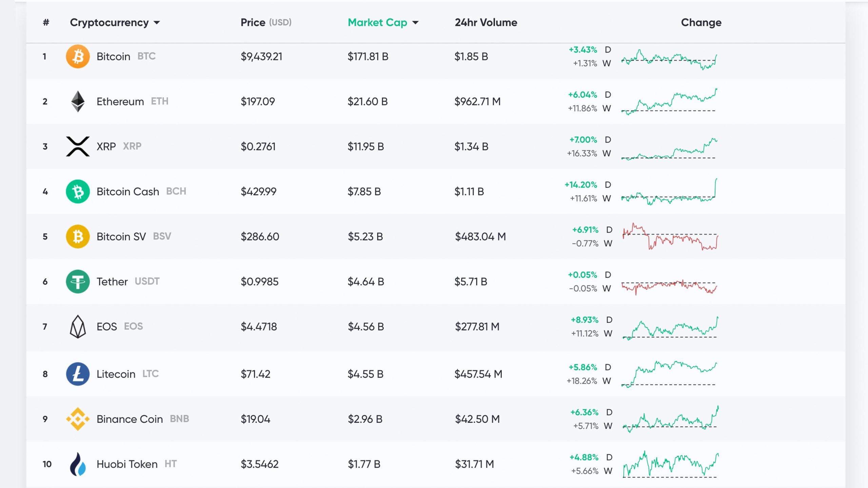Sort by 24hr Volume column header
This screenshot has height=488, width=868.
(x=486, y=22)
